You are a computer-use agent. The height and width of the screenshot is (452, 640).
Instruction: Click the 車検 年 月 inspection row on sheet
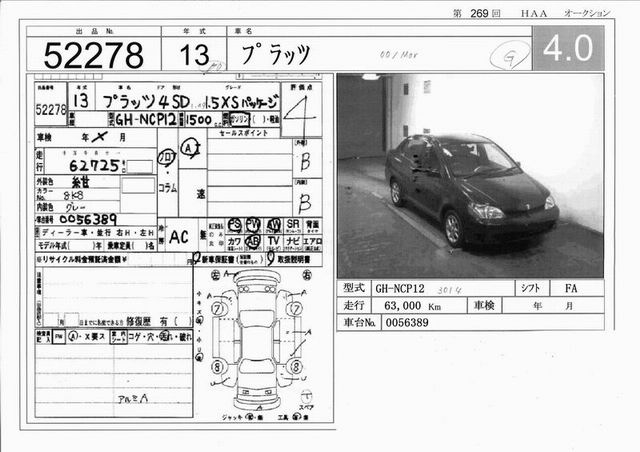point(96,138)
